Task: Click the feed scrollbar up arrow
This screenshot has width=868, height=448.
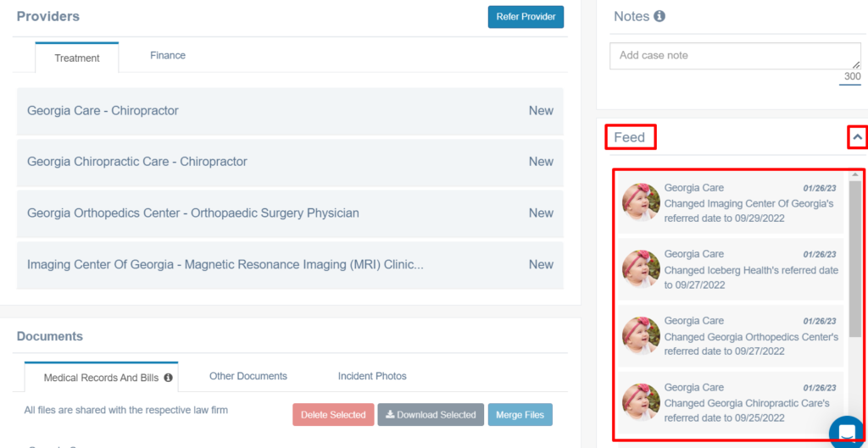Action: pyautogui.click(x=855, y=175)
